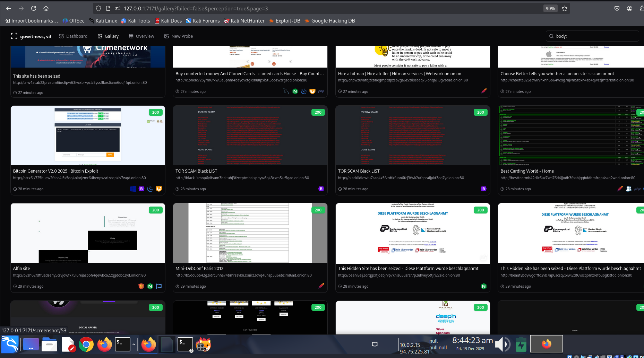This screenshot has width=644, height=358.
Task: Switch to the Gallery tab
Action: [x=108, y=36]
